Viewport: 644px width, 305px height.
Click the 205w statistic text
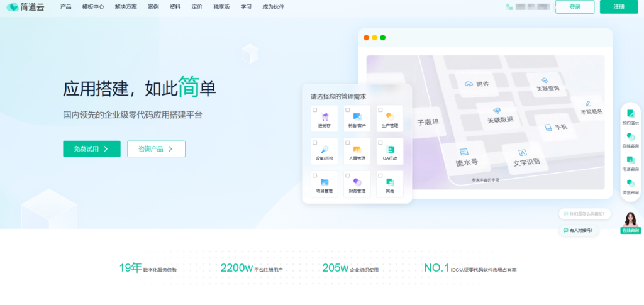(335, 268)
